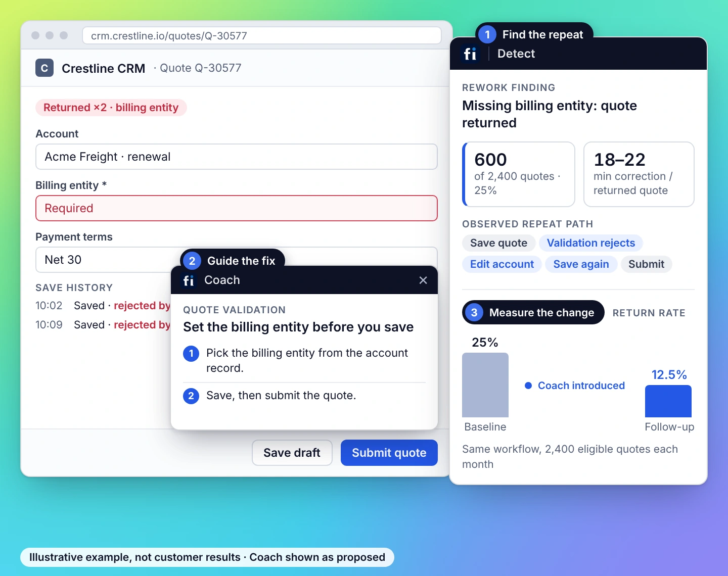Focus the required Billing entity field
The width and height of the screenshot is (728, 576).
237,208
